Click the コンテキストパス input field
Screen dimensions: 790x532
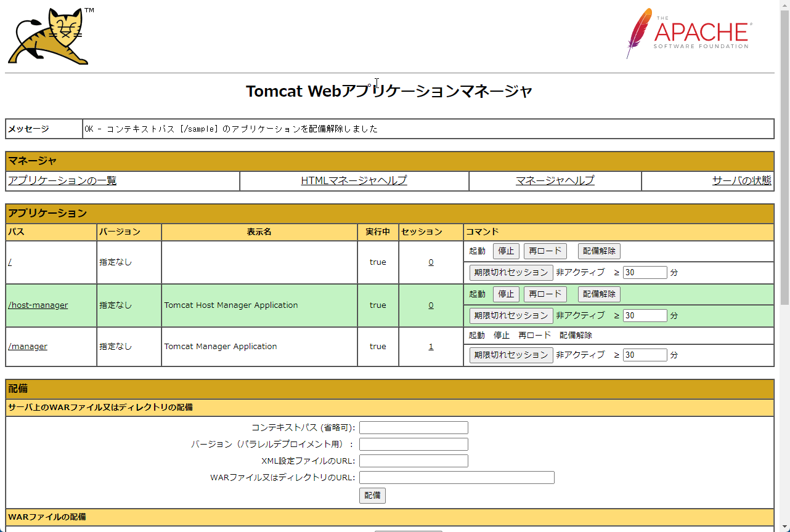(413, 427)
